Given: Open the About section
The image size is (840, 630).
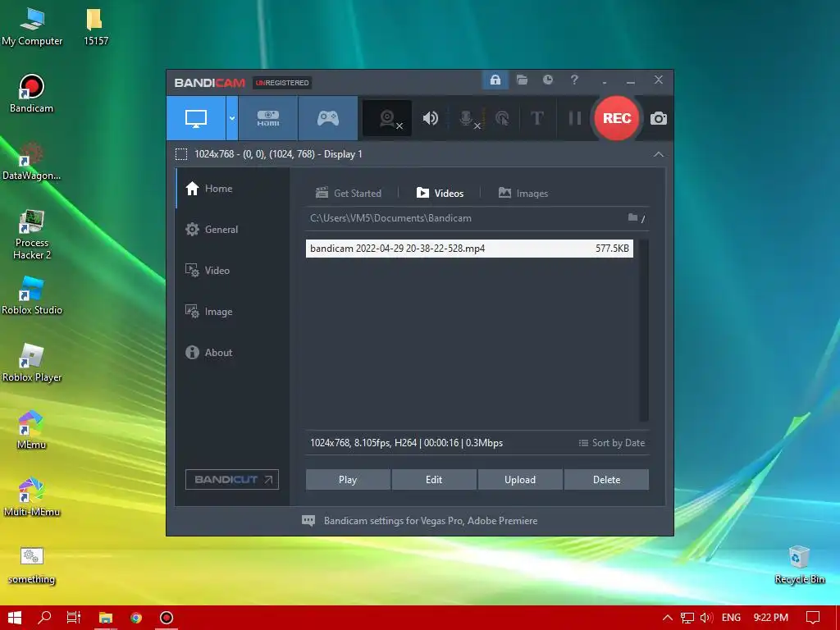Looking at the screenshot, I should pos(233,353).
